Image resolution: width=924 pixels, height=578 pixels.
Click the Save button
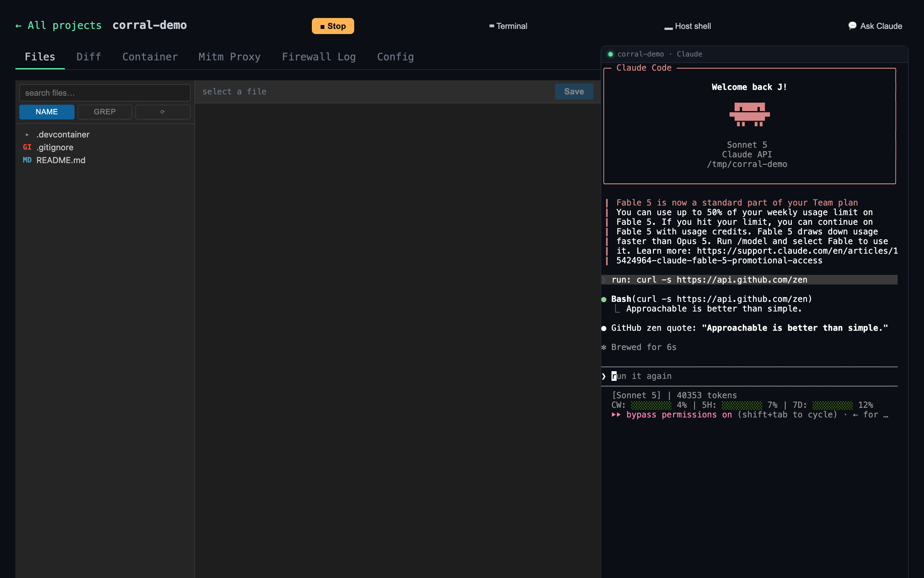574,92
